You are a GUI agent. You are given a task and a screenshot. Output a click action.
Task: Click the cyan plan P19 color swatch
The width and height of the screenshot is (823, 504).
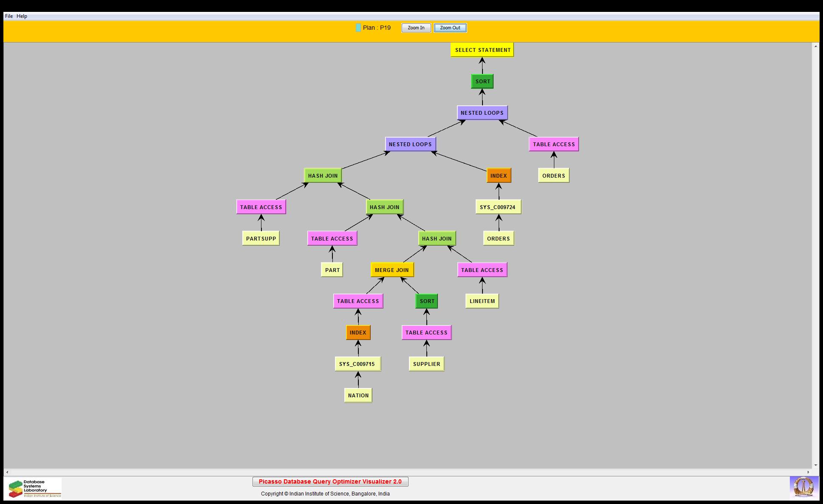[x=358, y=28]
